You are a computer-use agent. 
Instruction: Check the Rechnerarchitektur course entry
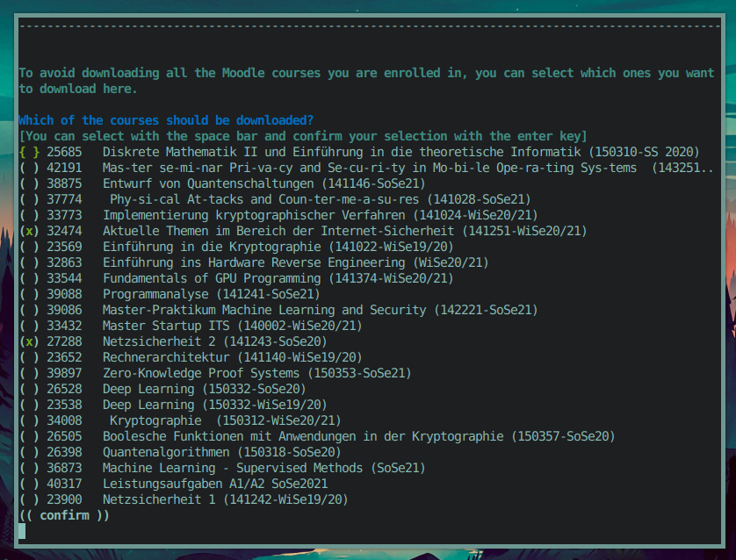click(25, 357)
